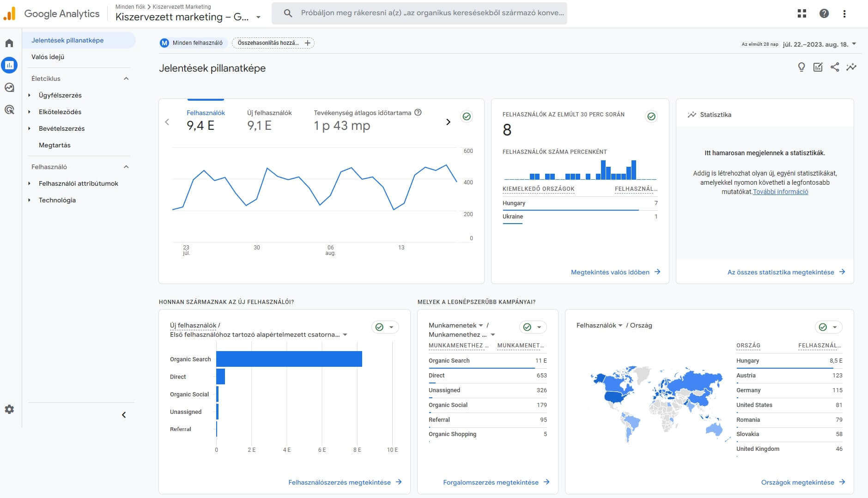Open Analytics Intelligence with the sparkle chart icon

click(x=850, y=67)
